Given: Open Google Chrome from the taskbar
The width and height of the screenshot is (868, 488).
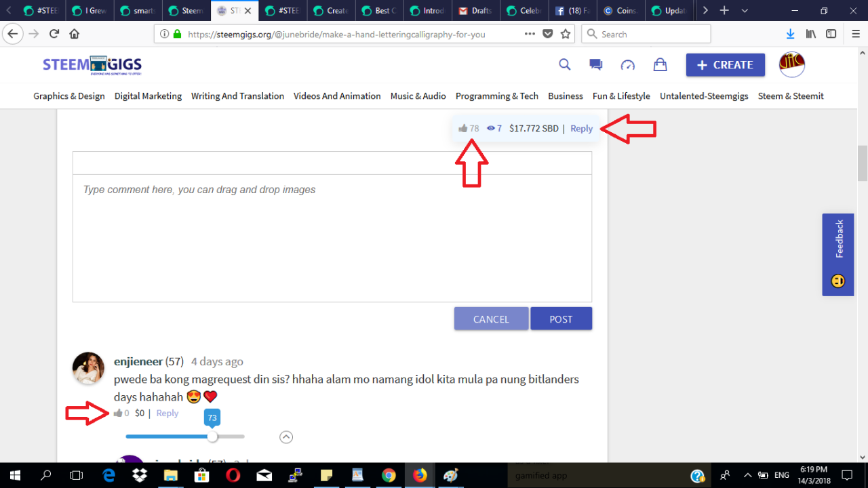Looking at the screenshot, I should pyautogui.click(x=389, y=475).
